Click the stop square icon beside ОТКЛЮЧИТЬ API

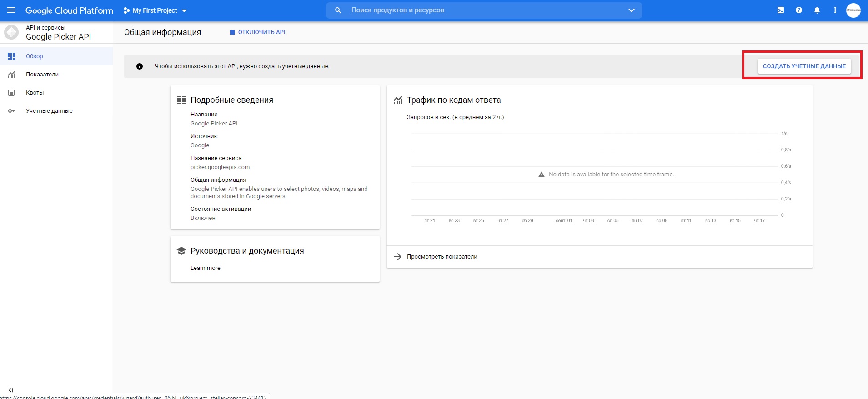tap(232, 32)
